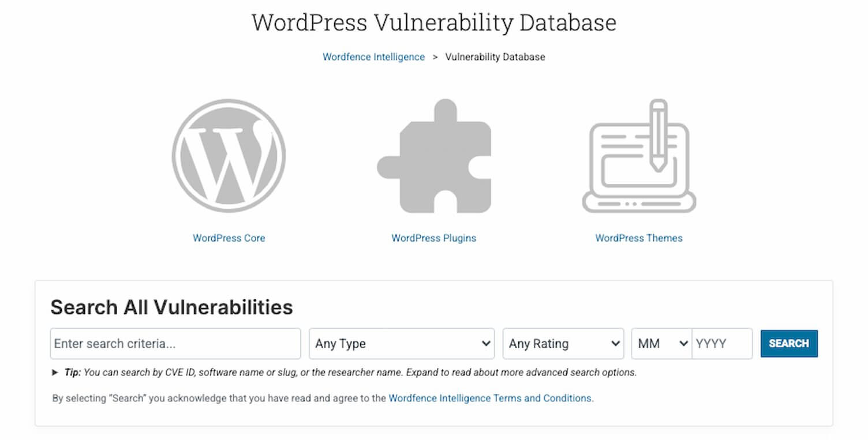868x440 pixels.
Task: Open Wordfence Intelligence Terms and Conditions link
Action: [x=490, y=398]
